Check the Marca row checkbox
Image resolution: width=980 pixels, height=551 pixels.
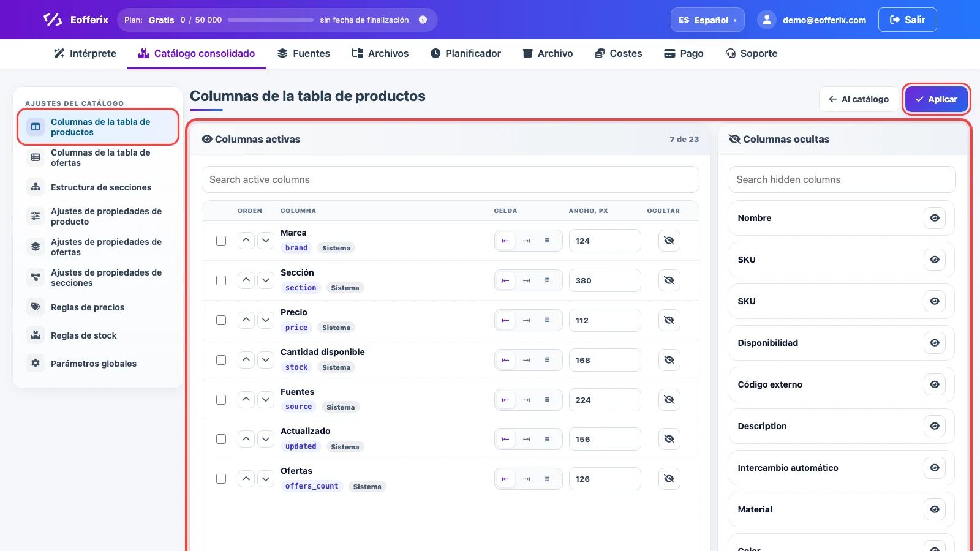[x=221, y=241]
